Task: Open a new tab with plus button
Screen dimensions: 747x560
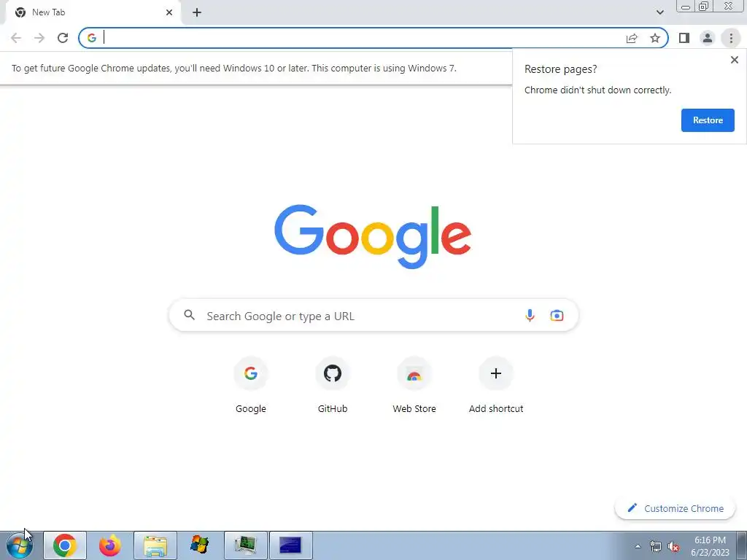Action: click(197, 12)
